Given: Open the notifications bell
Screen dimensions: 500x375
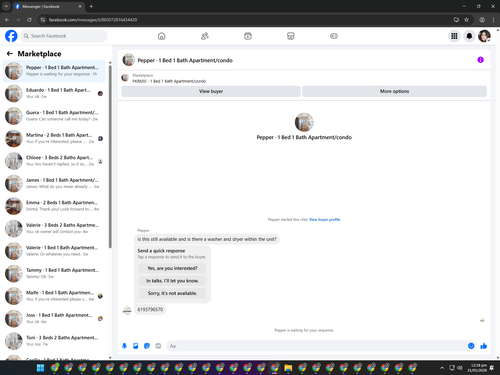Looking at the screenshot, I should [469, 36].
